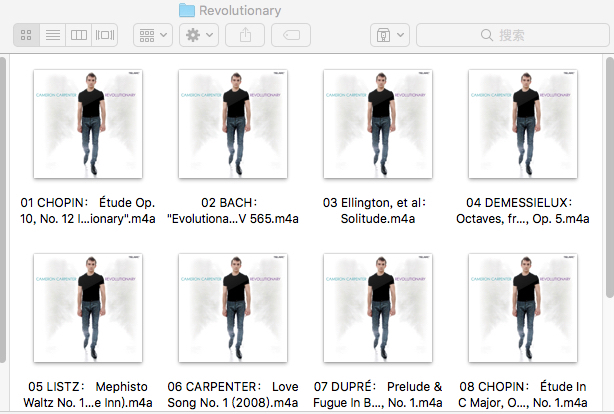Click the search field
Screen dimensions: 614x414
click(x=513, y=35)
